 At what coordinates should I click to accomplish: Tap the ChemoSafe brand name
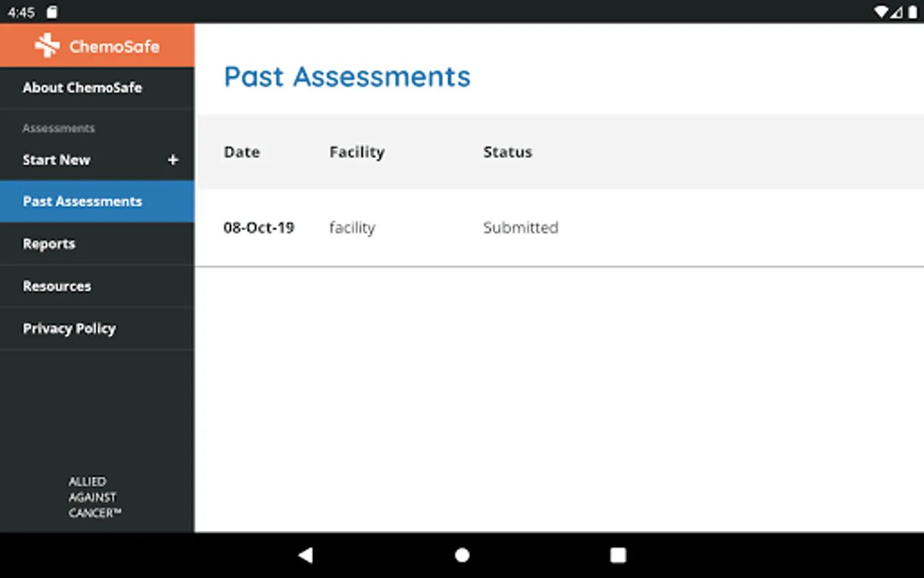click(x=114, y=46)
